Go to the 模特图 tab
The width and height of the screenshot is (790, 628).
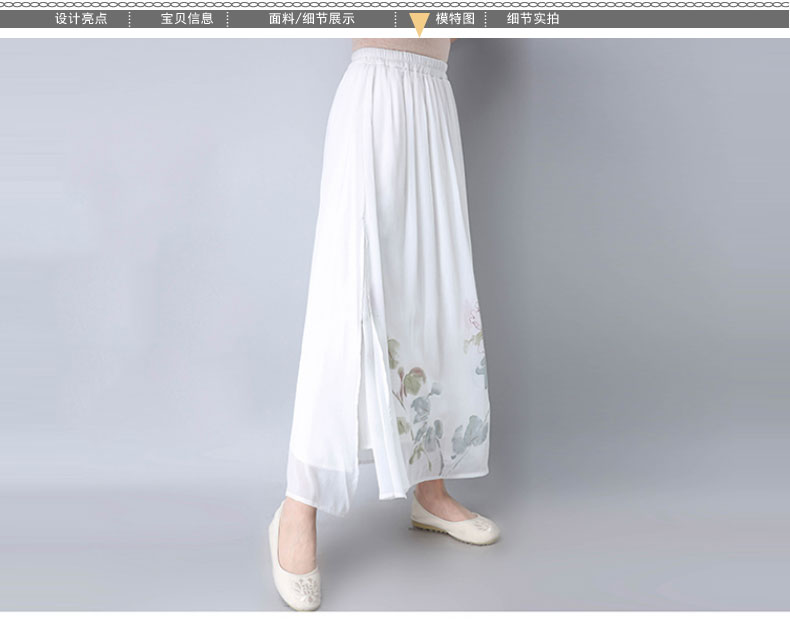tap(455, 19)
